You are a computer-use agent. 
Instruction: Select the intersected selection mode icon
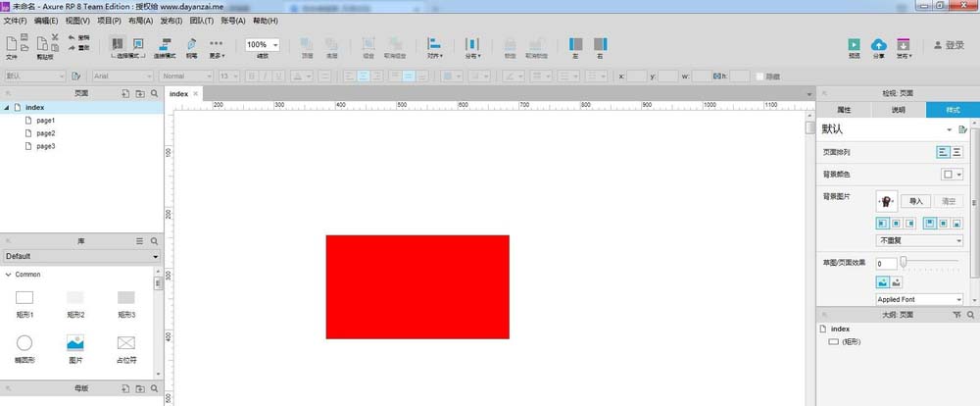[117, 44]
